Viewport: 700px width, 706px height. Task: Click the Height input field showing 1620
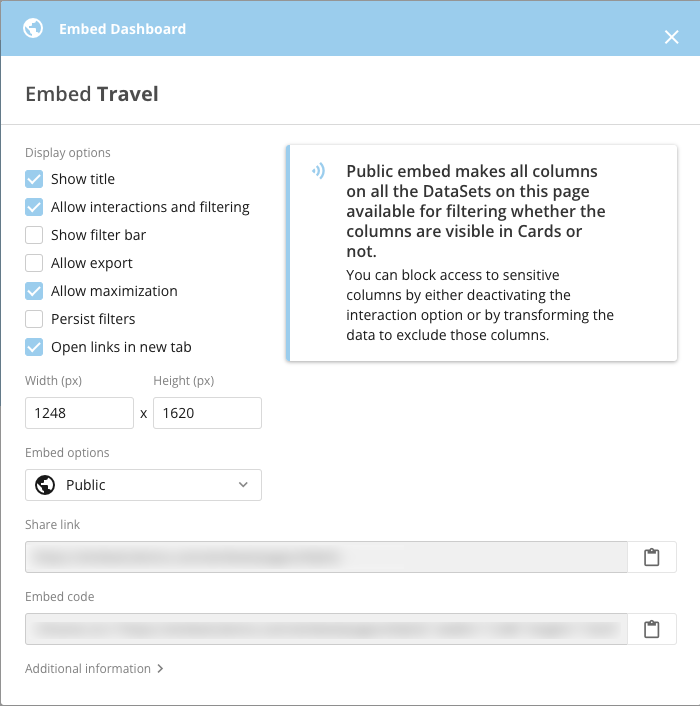click(x=207, y=413)
